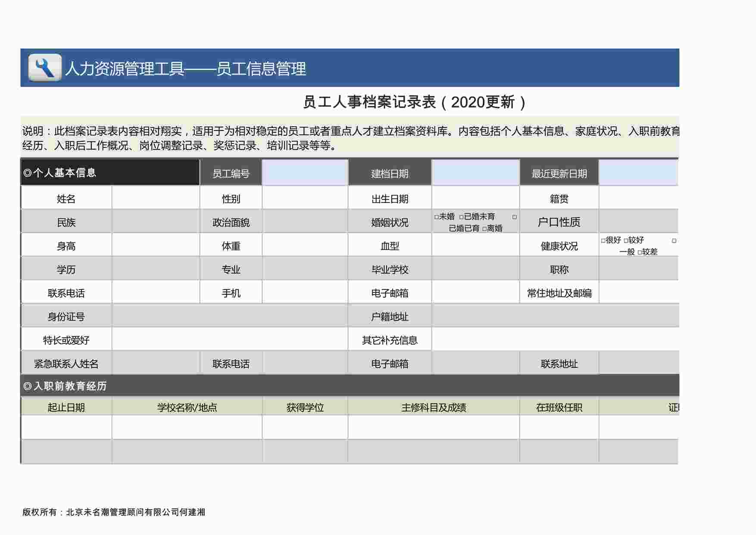
Task: Click the 员工编号 label cell
Action: 231,173
